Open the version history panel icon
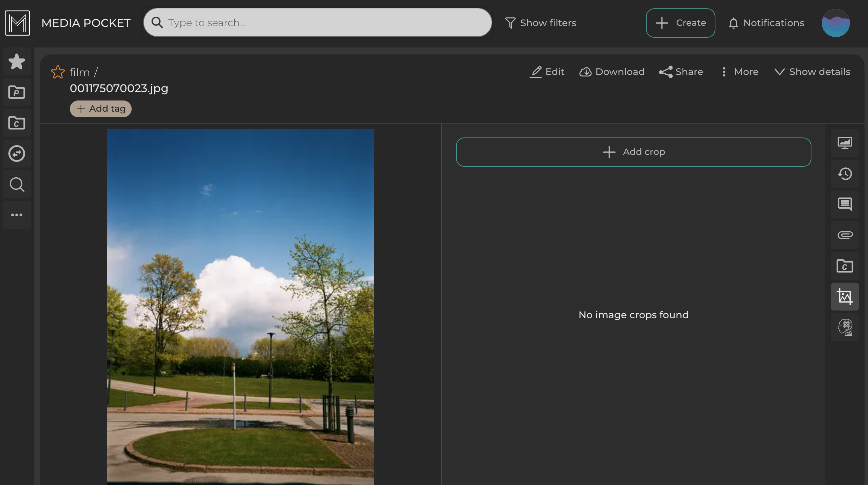 [x=845, y=174]
